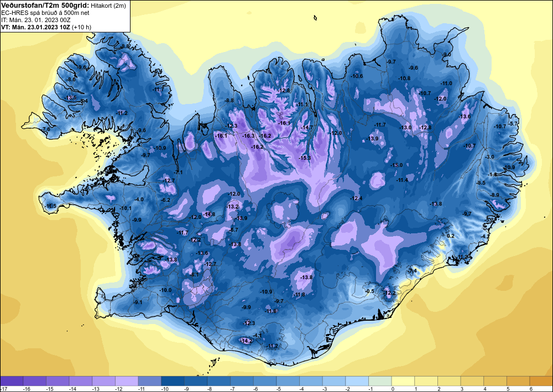Click the 'Veðurstofan/T2m 500grid:' title text

[45, 5]
